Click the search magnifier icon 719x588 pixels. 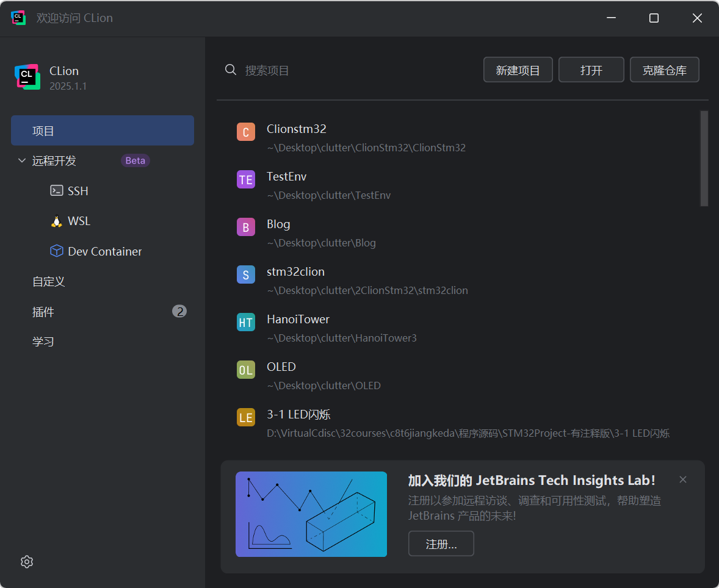231,70
